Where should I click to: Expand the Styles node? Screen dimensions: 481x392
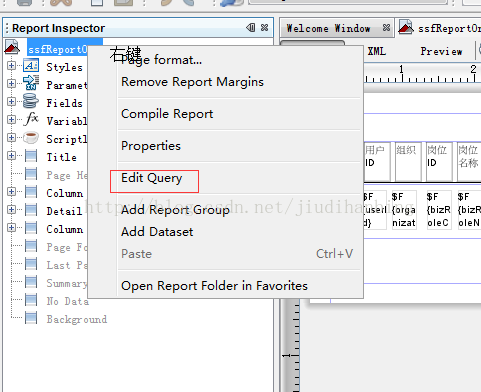pyautogui.click(x=11, y=65)
